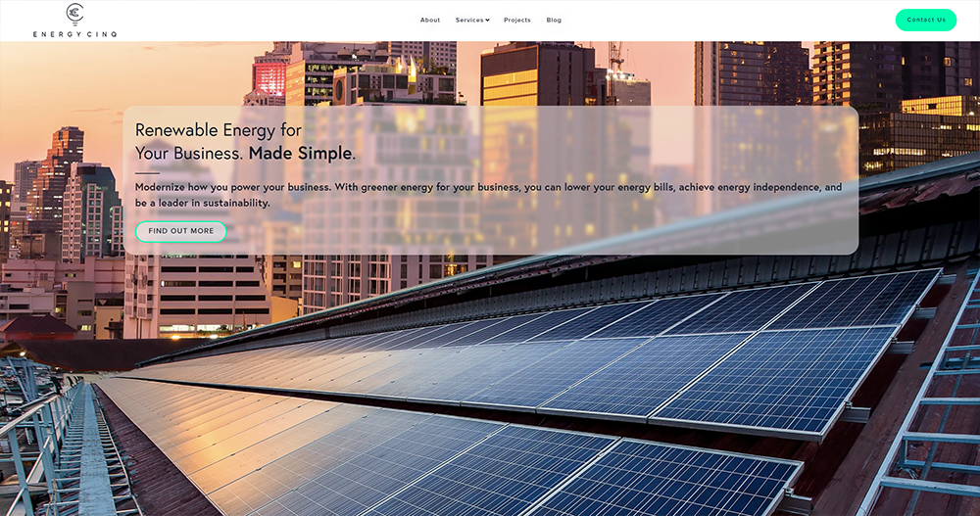The image size is (980, 516).
Task: Navigate to the Blog page
Action: click(x=554, y=21)
